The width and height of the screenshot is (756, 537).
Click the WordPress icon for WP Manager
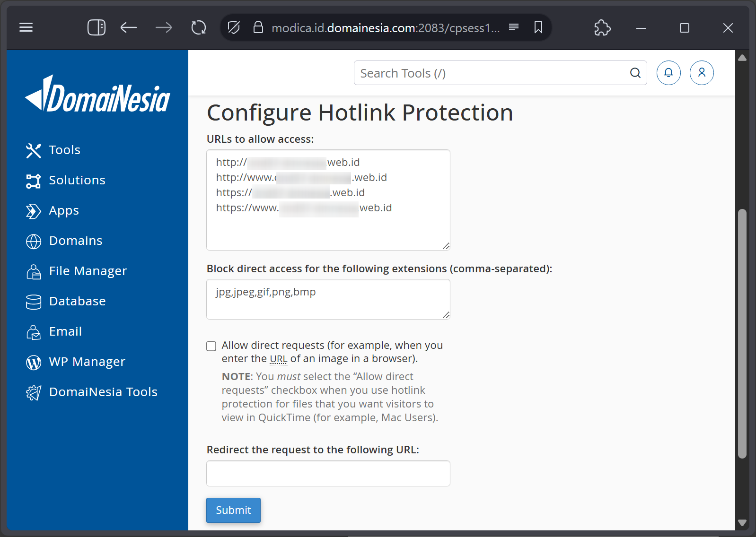point(34,362)
